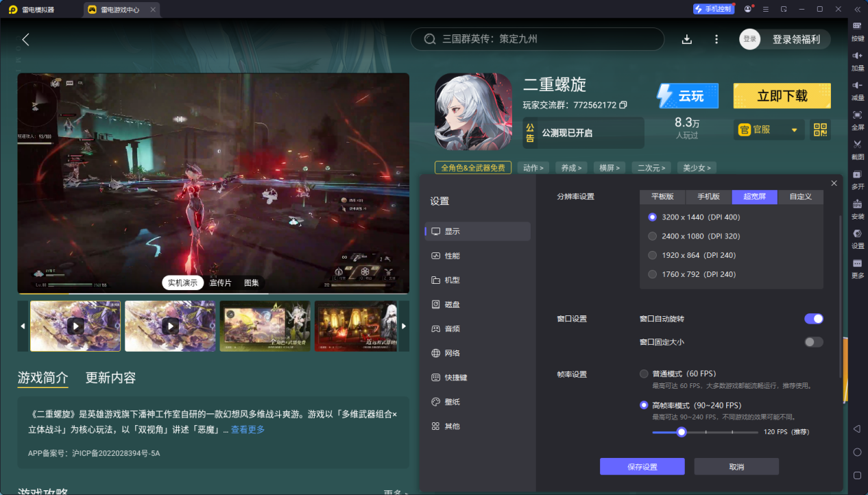Click the 登录领福利 button
This screenshot has height=495, width=868.
point(796,39)
